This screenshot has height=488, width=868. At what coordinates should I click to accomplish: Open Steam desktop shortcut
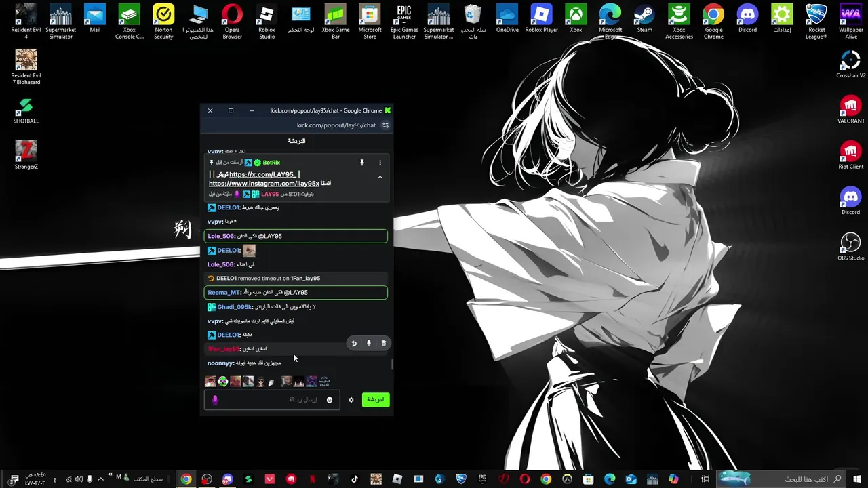point(644,18)
